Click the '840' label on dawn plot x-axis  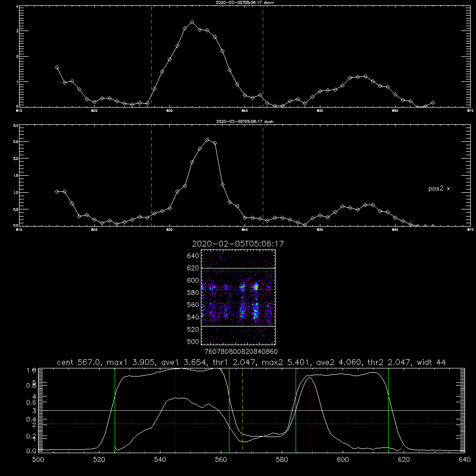coord(245,111)
